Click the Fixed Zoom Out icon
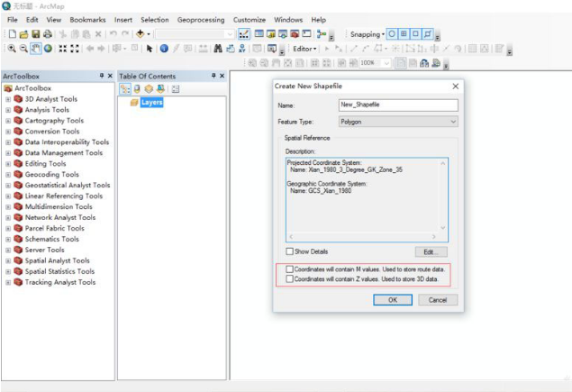The height and width of the screenshot is (392, 572). coord(75,49)
